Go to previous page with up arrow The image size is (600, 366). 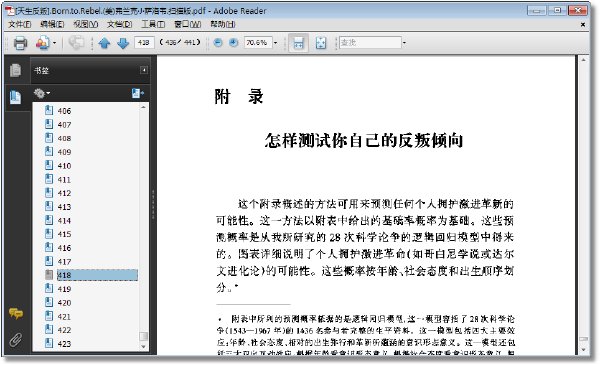(x=104, y=43)
